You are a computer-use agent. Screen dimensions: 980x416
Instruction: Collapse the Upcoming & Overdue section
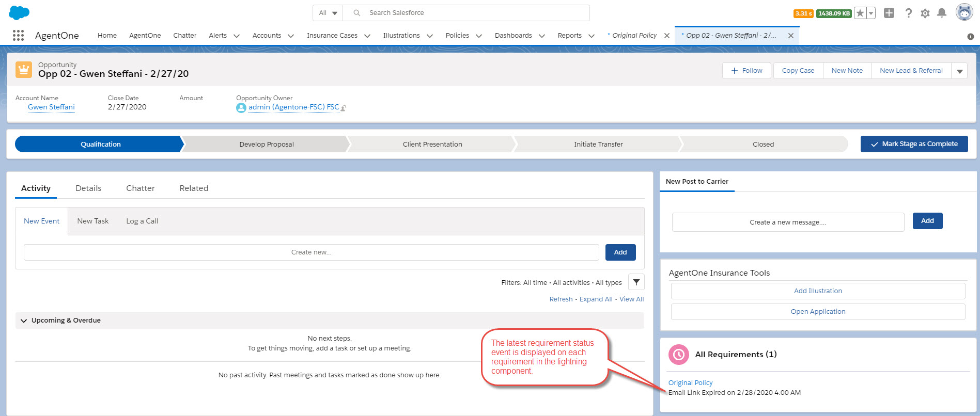(24, 321)
